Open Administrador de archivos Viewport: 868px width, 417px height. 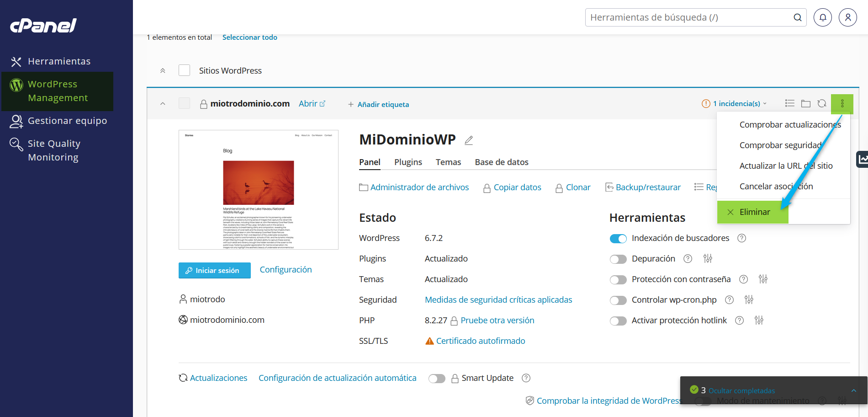(x=414, y=187)
